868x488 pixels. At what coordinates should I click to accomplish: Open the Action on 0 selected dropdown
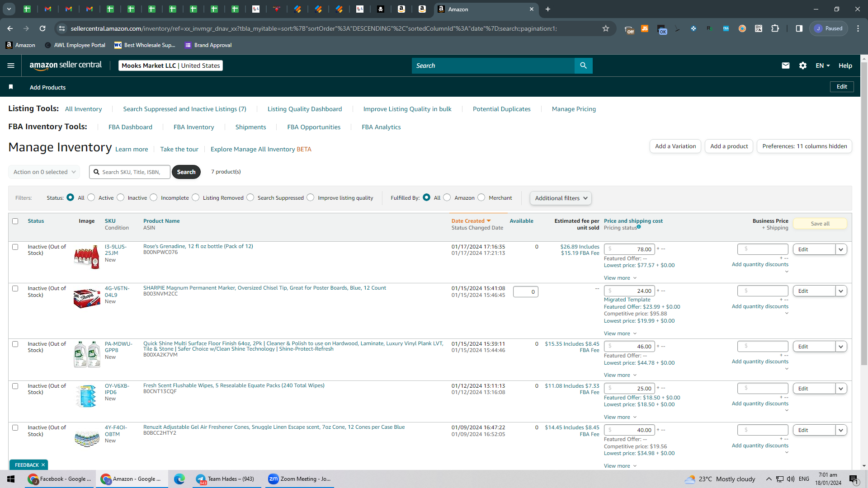click(x=44, y=172)
